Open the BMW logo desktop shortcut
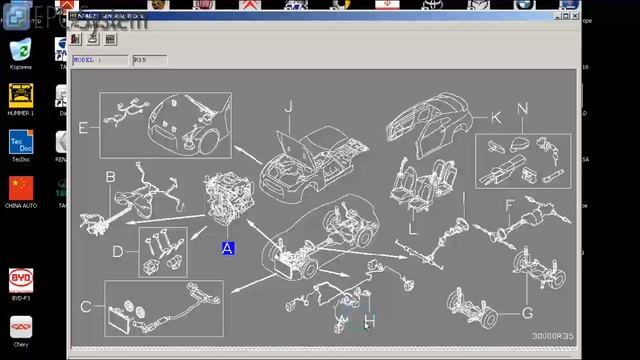This screenshot has width=640, height=360. click(524, 4)
